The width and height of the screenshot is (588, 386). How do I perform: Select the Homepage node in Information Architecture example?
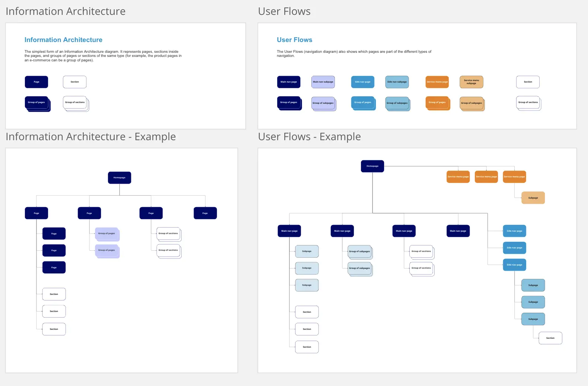tap(119, 178)
